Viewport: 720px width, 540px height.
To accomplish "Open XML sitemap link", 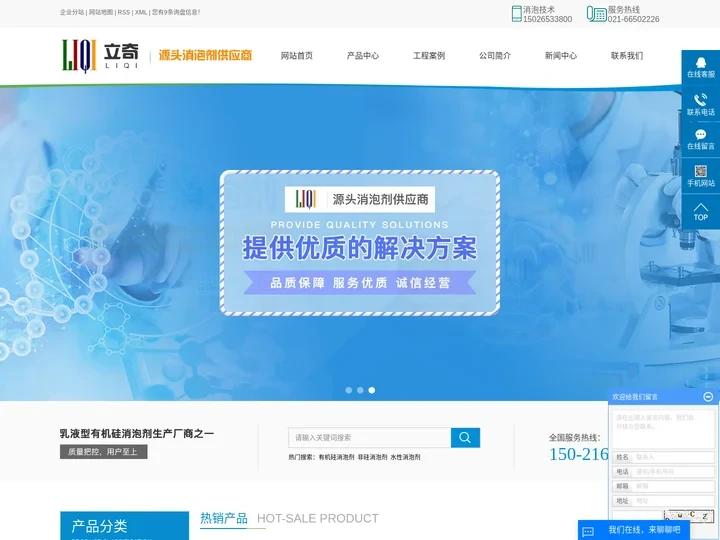I will click(x=141, y=12).
